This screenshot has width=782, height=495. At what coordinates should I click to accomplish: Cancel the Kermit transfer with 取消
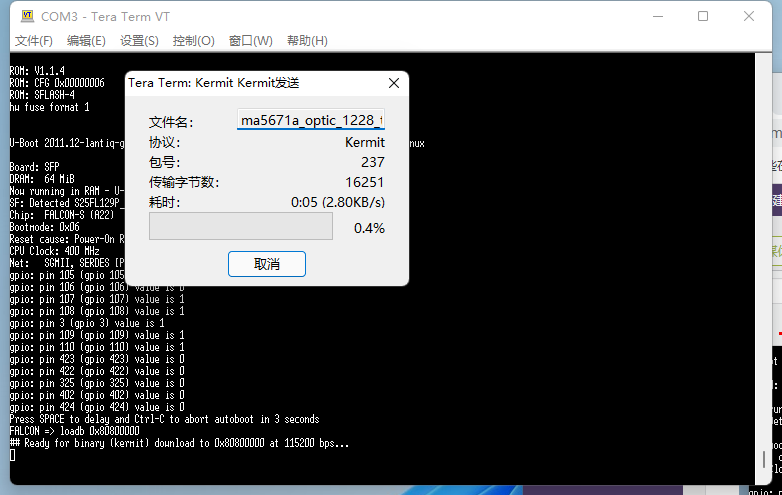pyautogui.click(x=267, y=264)
